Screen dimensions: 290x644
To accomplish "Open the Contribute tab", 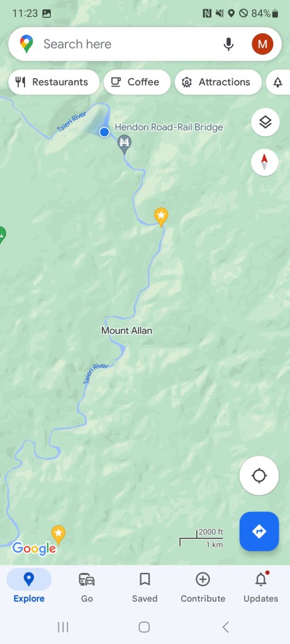I will tap(203, 587).
